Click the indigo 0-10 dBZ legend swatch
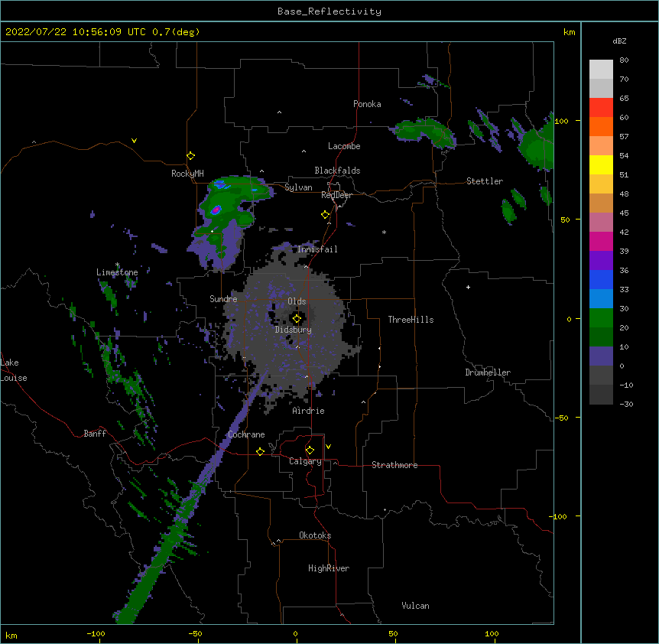Viewport: 659px width, 644px height. 601,356
